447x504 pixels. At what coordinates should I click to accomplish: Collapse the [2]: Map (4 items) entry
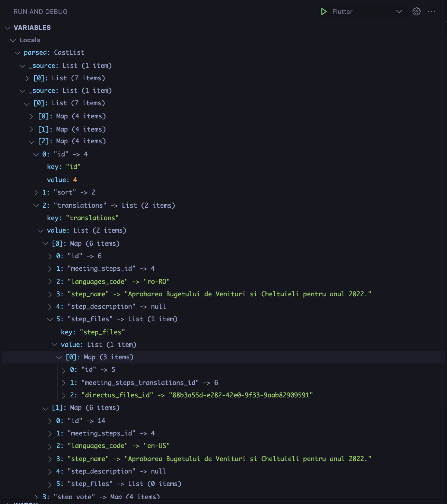(32, 141)
